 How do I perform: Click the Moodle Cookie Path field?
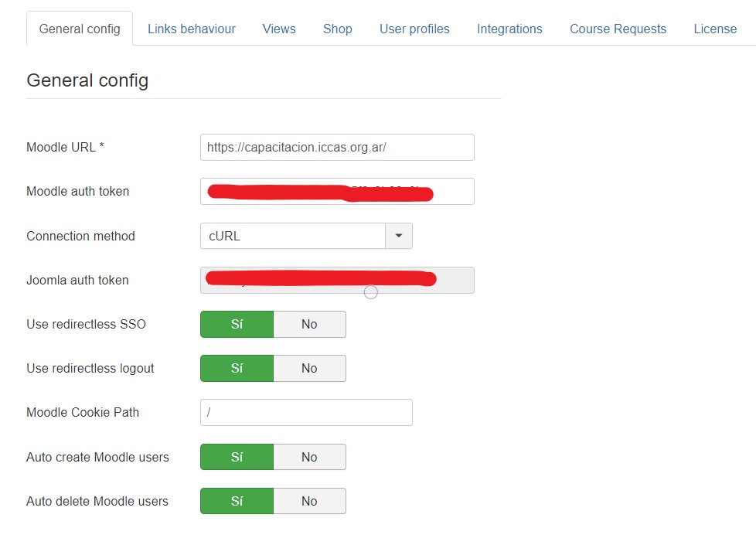click(305, 412)
